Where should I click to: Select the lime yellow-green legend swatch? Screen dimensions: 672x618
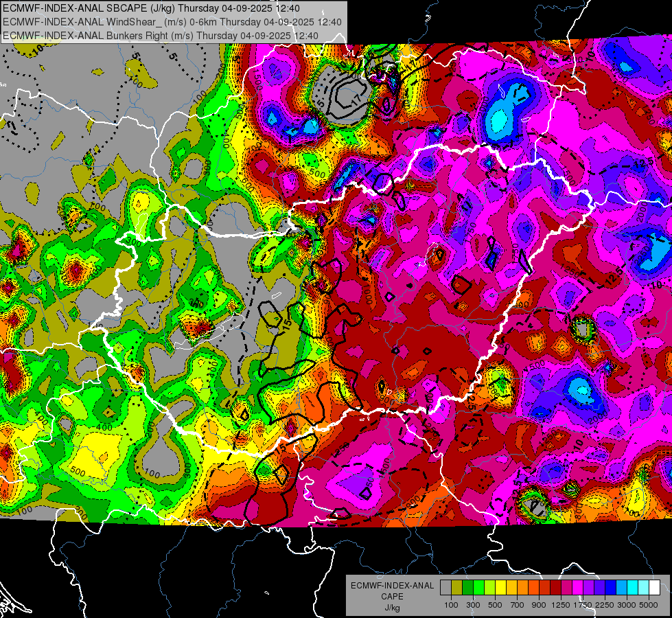490,588
